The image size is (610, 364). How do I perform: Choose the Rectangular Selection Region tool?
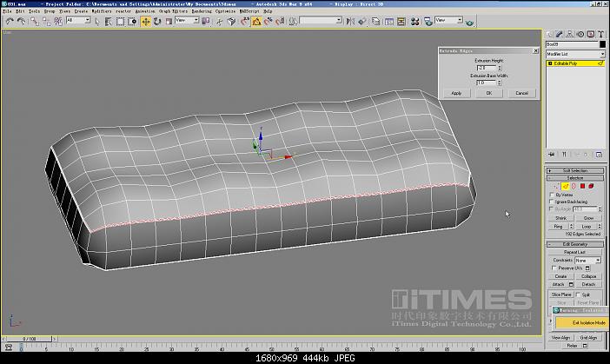120,22
